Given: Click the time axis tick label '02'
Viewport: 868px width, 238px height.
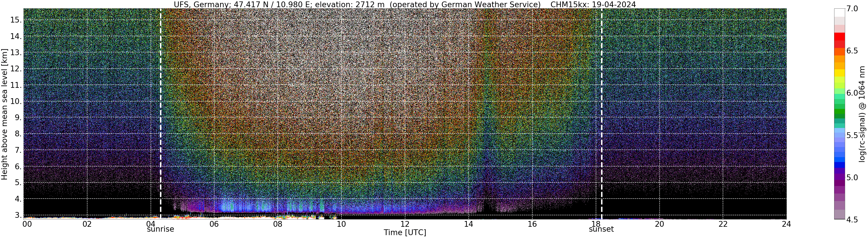Looking at the screenshot, I should (87, 224).
